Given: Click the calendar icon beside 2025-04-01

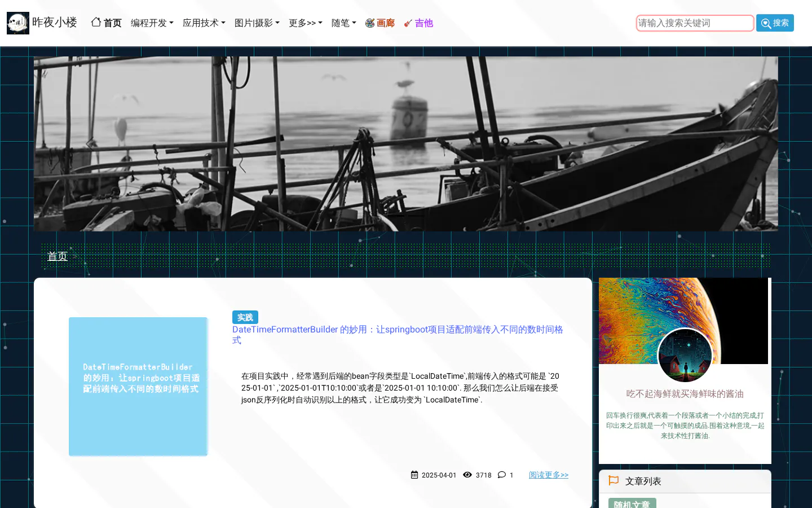Looking at the screenshot, I should [x=414, y=475].
